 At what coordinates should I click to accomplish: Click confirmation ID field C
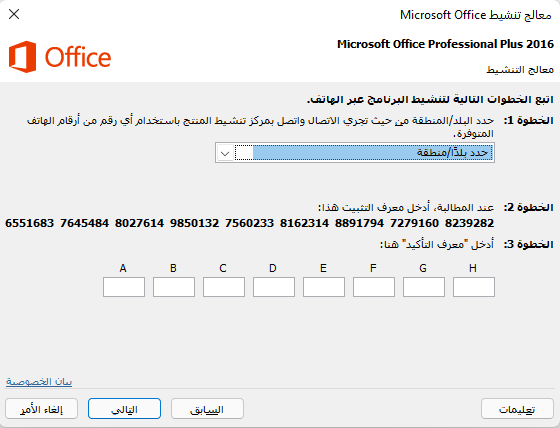[224, 287]
